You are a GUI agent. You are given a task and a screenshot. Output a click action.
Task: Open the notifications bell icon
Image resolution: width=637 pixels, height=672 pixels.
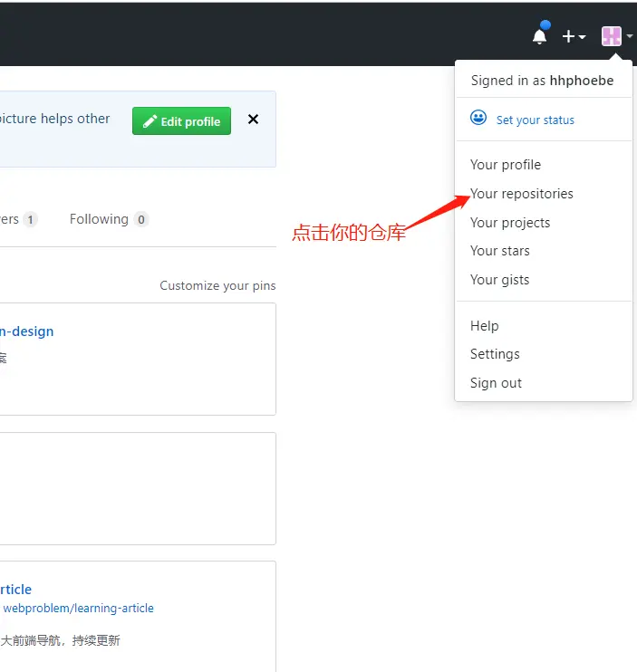click(x=540, y=36)
